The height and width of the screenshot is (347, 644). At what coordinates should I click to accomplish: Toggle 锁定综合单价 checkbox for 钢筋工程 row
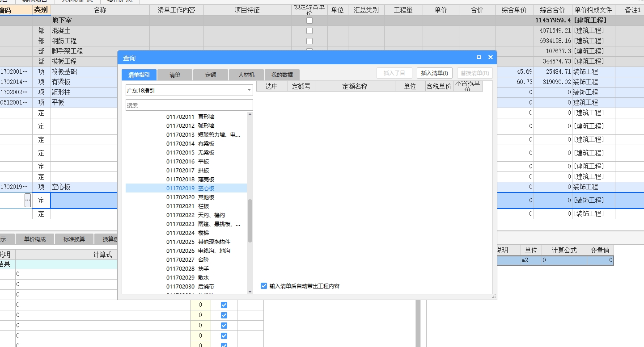click(x=309, y=41)
